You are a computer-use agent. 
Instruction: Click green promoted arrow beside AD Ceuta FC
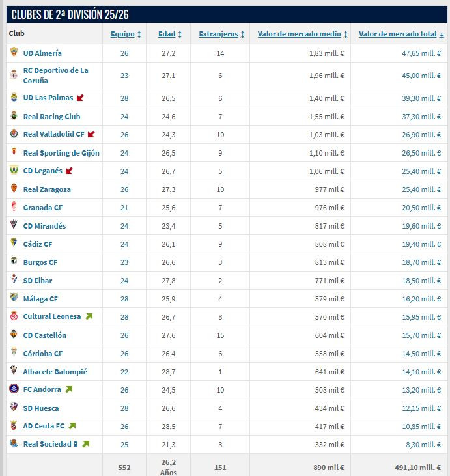[x=72, y=426]
